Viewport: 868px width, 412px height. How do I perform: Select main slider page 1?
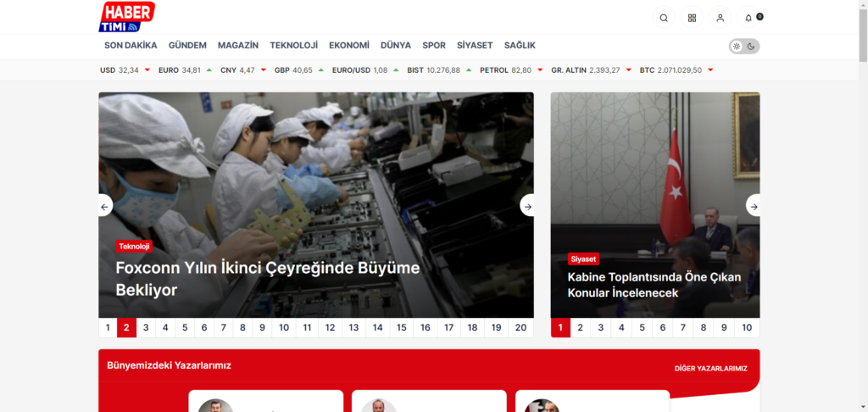(x=108, y=328)
